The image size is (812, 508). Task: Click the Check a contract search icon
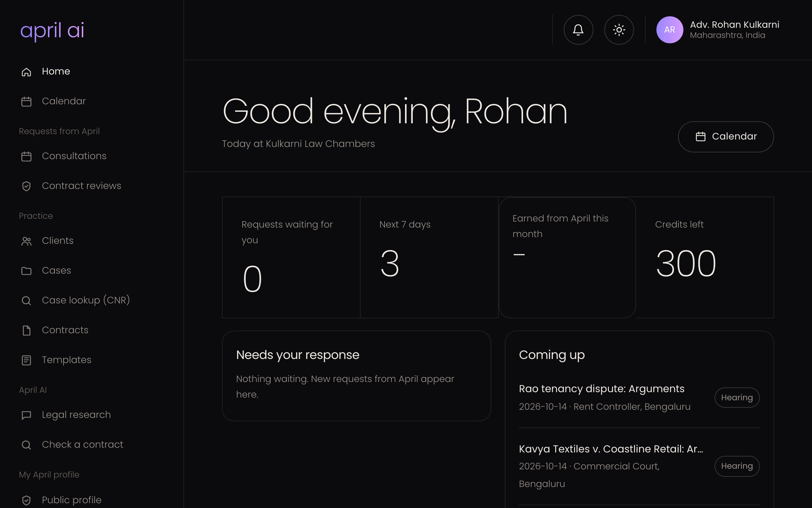pos(26,445)
